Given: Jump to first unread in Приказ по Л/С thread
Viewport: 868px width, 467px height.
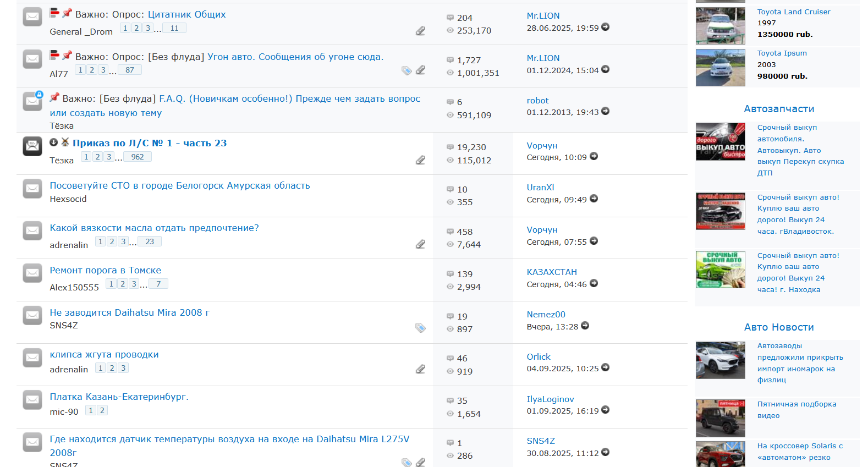Looking at the screenshot, I should pos(53,142).
